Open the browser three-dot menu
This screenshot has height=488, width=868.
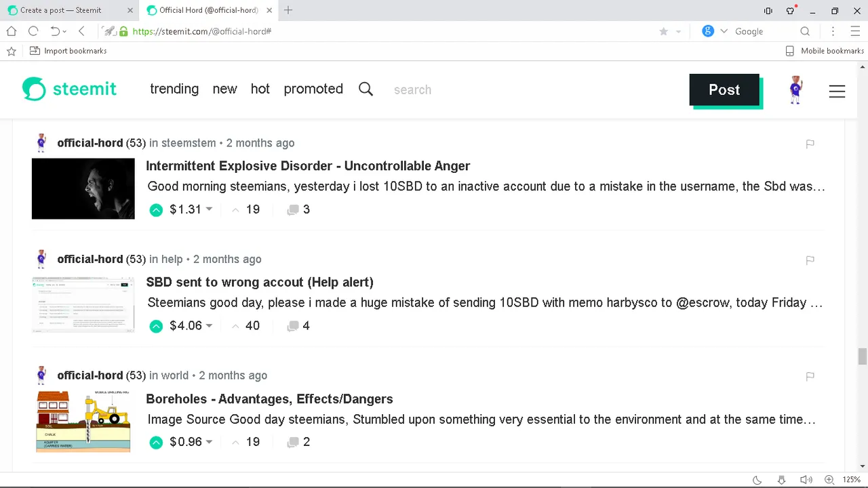click(833, 31)
